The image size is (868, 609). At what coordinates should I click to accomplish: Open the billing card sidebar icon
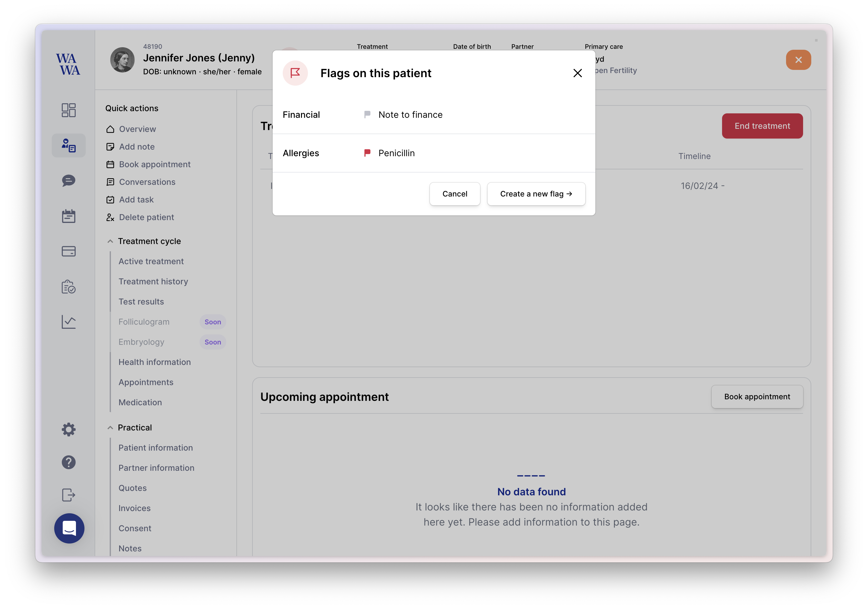[68, 251]
